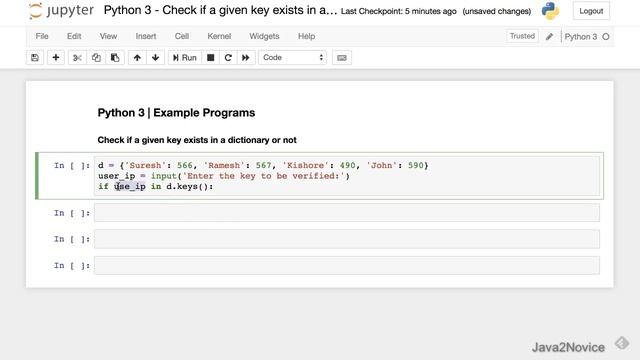The image size is (640, 360).
Task: Open the Cell menu
Action: (x=182, y=36)
